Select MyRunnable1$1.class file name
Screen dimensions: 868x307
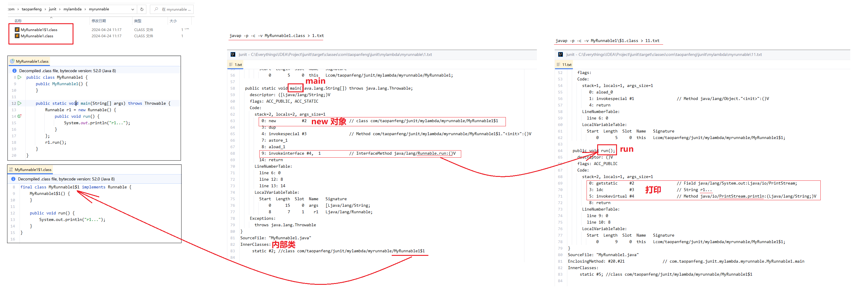39,30
